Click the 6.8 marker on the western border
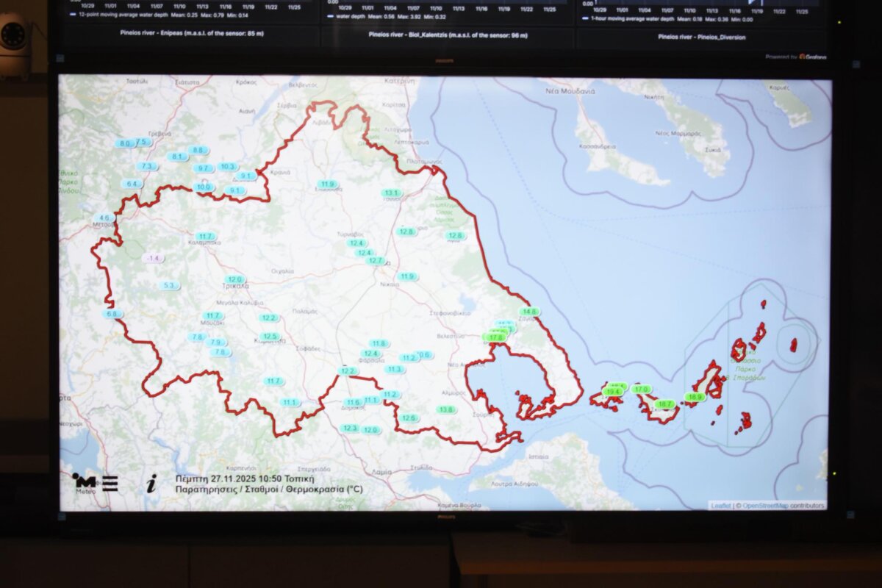882x588 pixels. point(112,314)
